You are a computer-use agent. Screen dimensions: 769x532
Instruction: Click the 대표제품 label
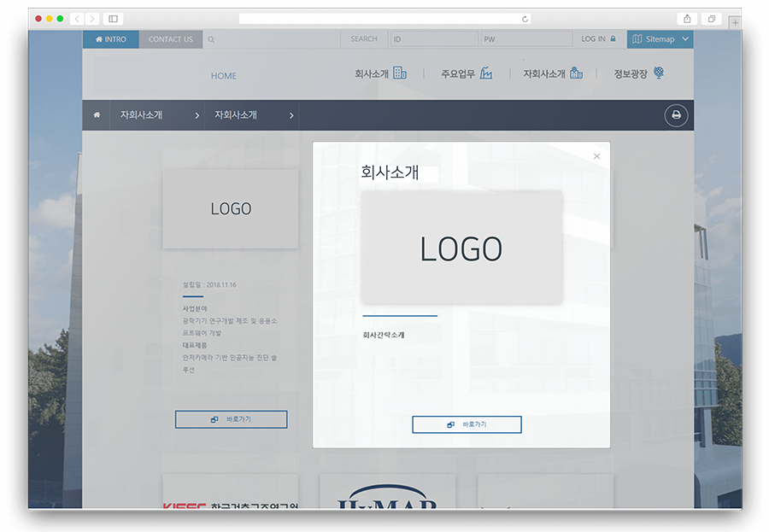[195, 345]
